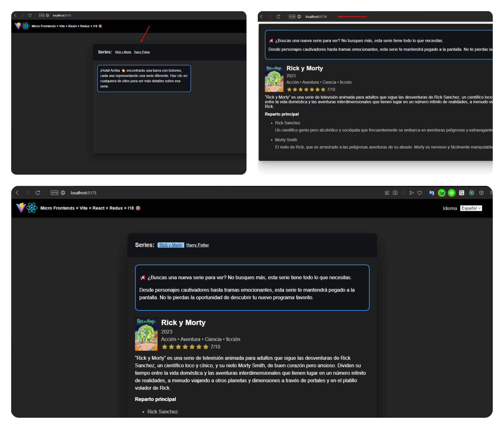Click the dimmed shield ad-blocker icon
Viewport: 504px width, 429px height.
tap(403, 193)
